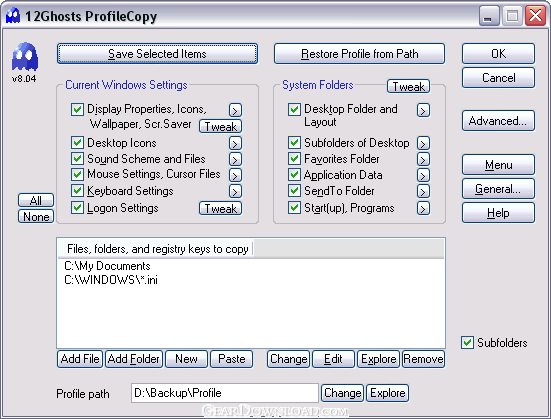551x419 pixels.
Task: Click Tweak next to Logon Settings
Action: pyautogui.click(x=221, y=208)
